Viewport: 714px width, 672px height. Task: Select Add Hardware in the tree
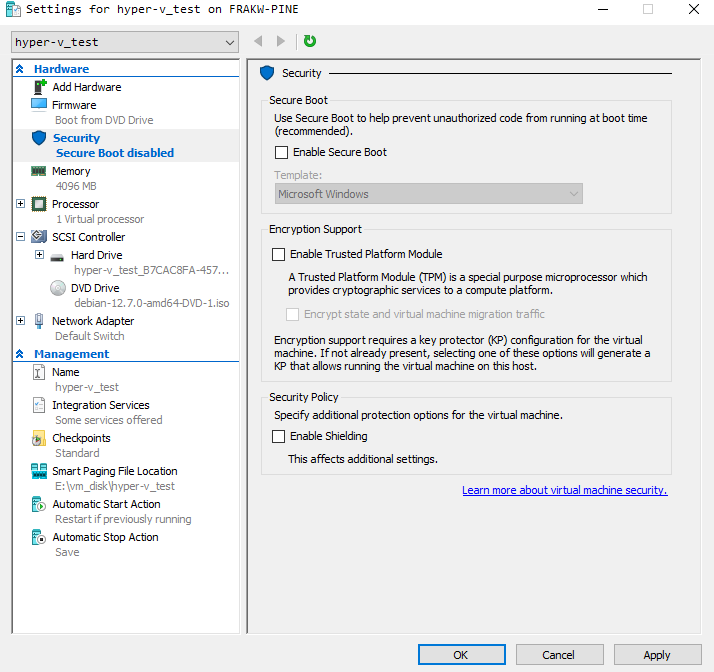(87, 87)
